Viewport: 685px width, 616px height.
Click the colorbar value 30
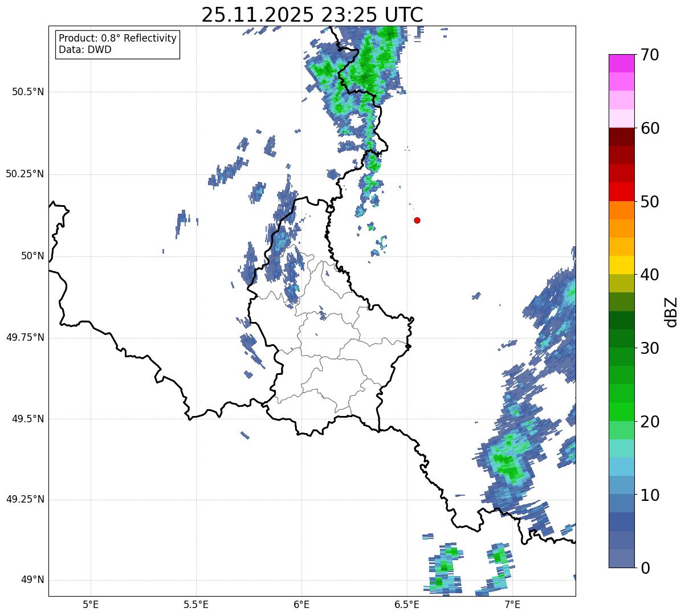click(x=650, y=348)
